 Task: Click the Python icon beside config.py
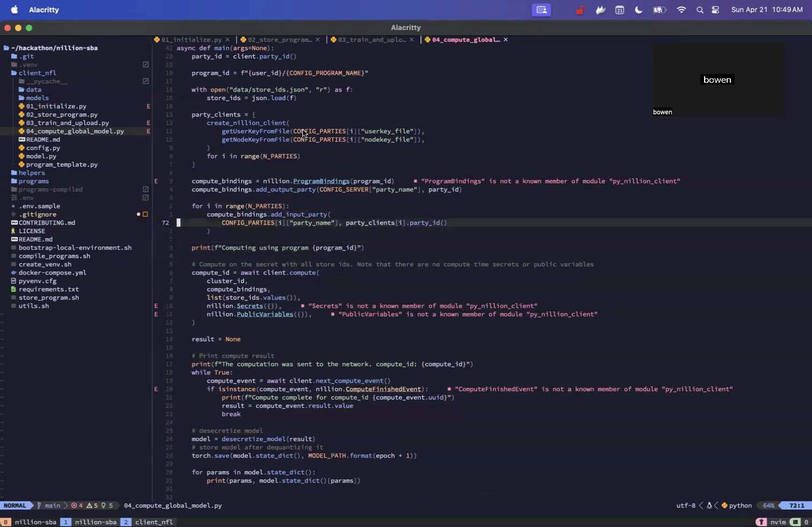point(21,148)
